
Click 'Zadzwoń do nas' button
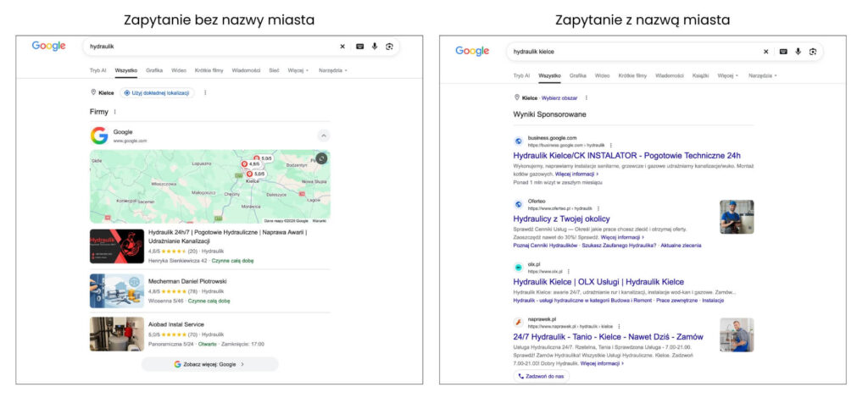540,376
